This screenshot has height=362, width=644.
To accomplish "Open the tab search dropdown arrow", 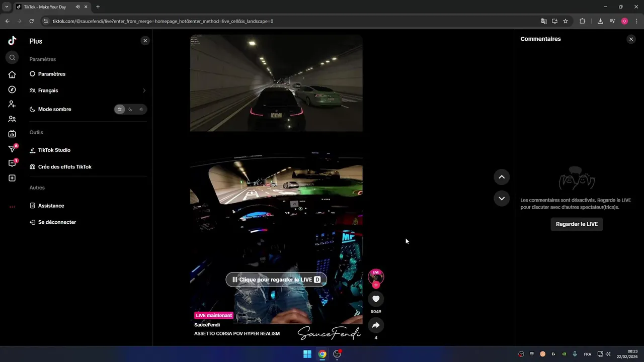I will click(7, 7).
